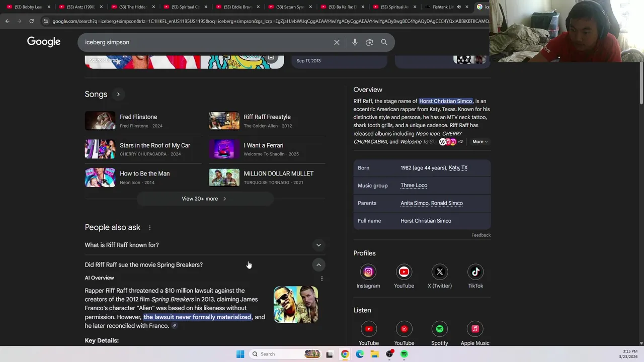Viewport: 644px width, 362px height.
Task: Switch to the '(53) Eddie Brav...' tab
Action: 237,7
